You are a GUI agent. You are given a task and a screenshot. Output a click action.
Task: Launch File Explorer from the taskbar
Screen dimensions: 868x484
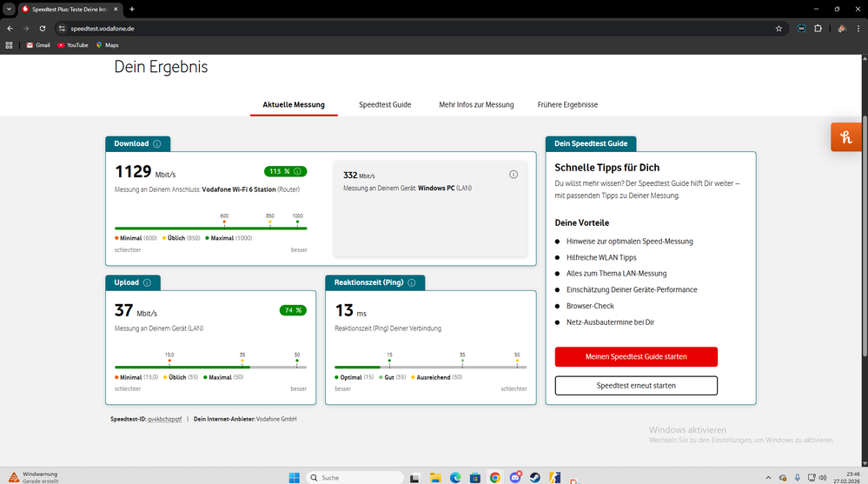(x=435, y=477)
